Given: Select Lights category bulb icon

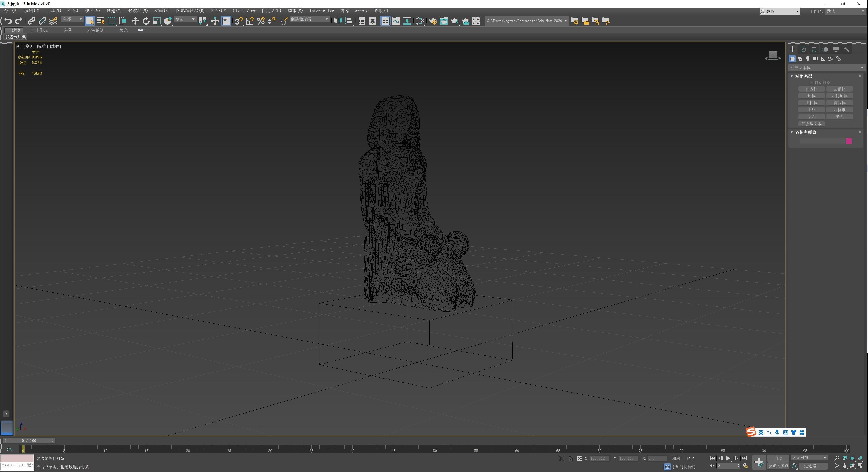Looking at the screenshot, I should pos(808,59).
